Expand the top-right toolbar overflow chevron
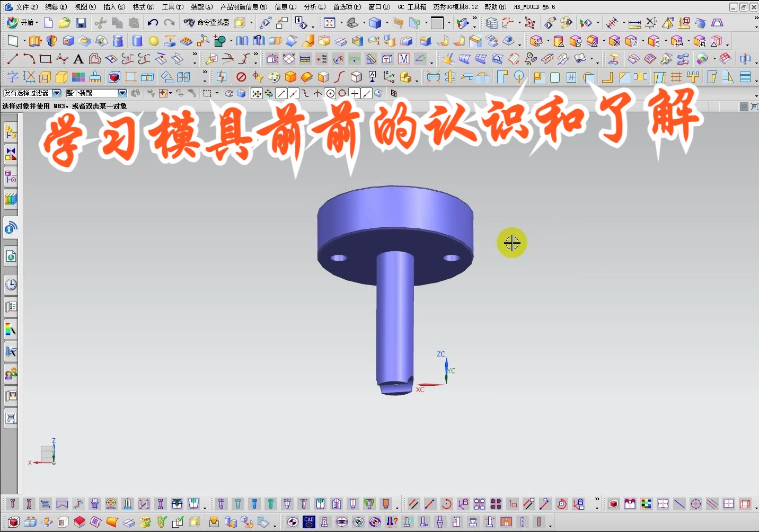The image size is (759, 532). pyautogui.click(x=756, y=19)
